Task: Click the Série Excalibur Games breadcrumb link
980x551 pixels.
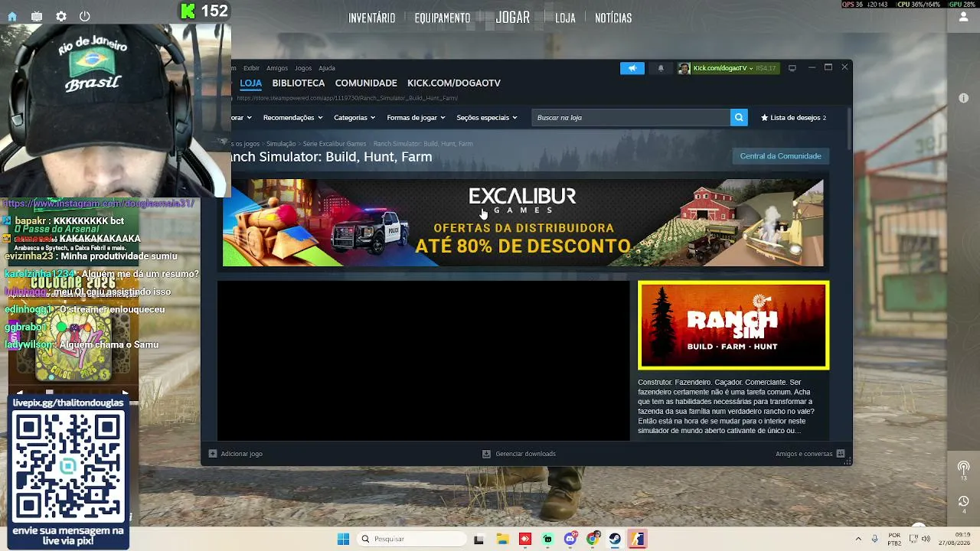Action: tap(335, 144)
